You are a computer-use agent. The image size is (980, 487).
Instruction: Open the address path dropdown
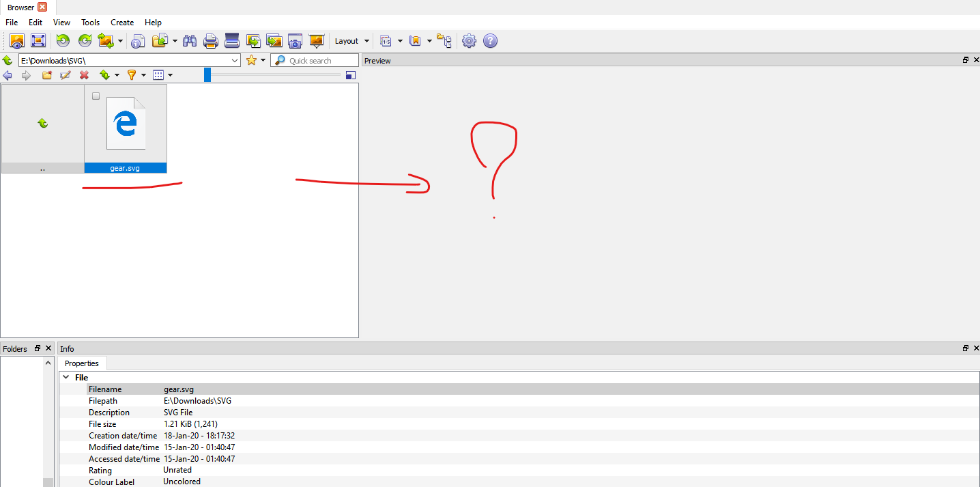235,61
